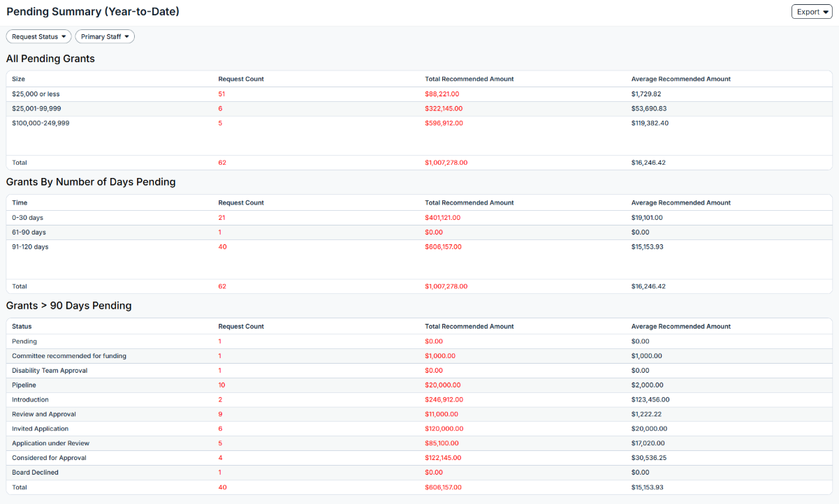Open the Export dropdown menu
The height and width of the screenshot is (504, 839).
click(x=811, y=12)
